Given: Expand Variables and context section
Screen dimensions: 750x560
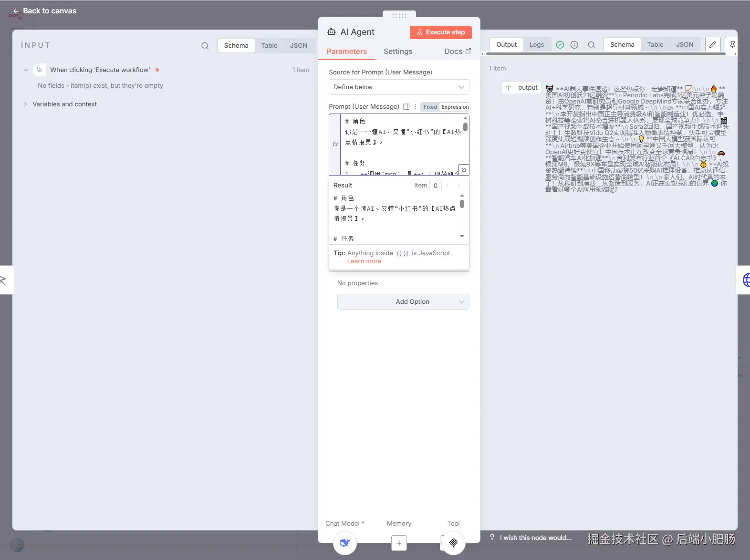Looking at the screenshot, I should (26, 104).
